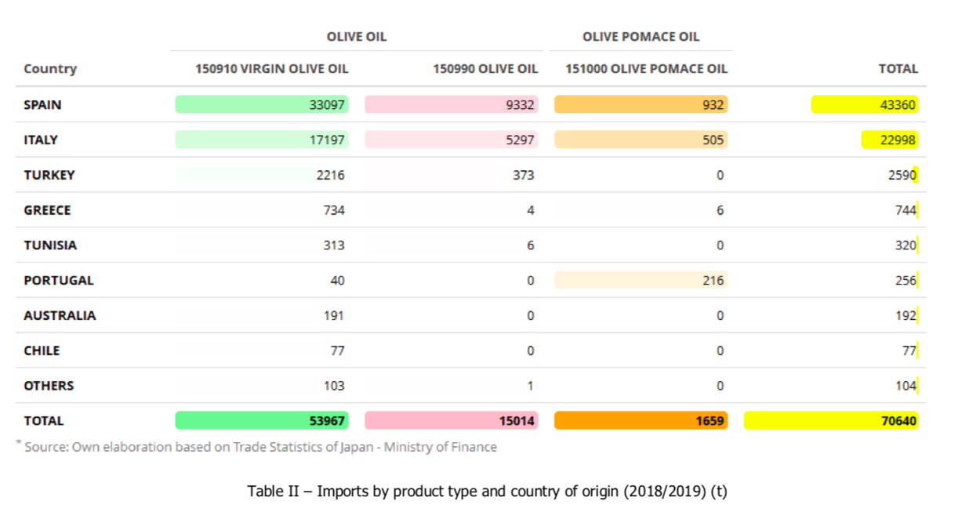Click the yellow Spain total 43360 bar
The width and height of the screenshot is (980, 512).
point(864,105)
